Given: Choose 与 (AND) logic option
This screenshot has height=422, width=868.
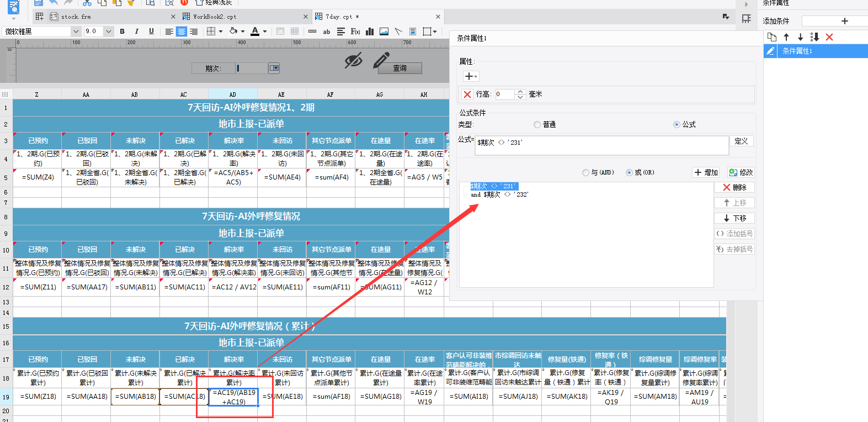Looking at the screenshot, I should [585, 172].
